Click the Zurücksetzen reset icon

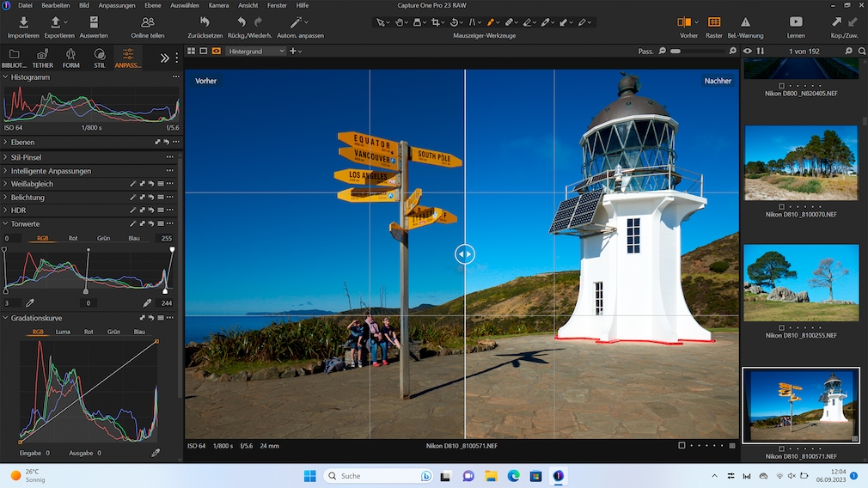(x=205, y=22)
